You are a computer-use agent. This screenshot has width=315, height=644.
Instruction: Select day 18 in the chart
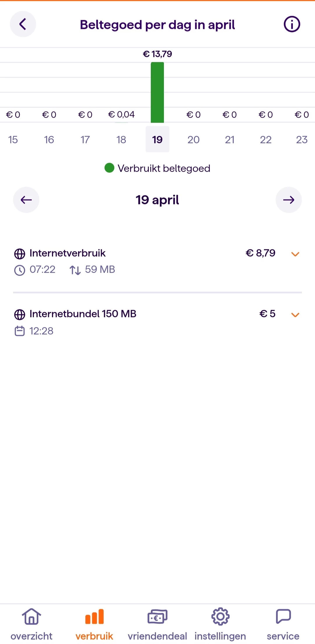[x=121, y=140]
